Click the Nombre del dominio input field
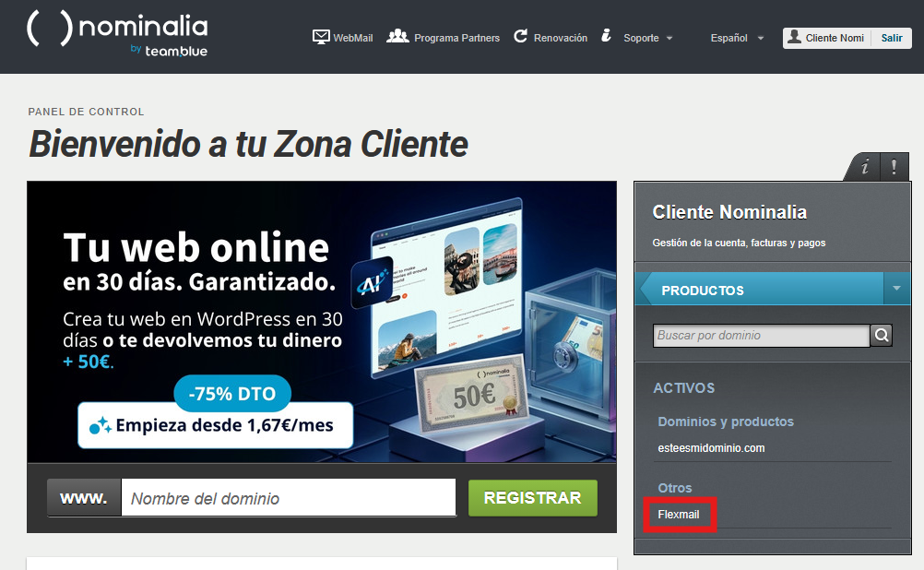Image resolution: width=924 pixels, height=570 pixels. 288,498
